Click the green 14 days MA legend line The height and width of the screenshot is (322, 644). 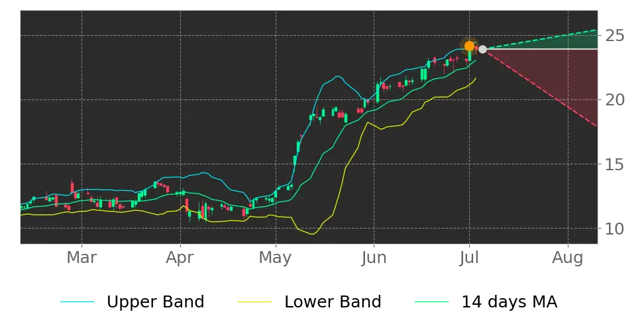[432, 302]
